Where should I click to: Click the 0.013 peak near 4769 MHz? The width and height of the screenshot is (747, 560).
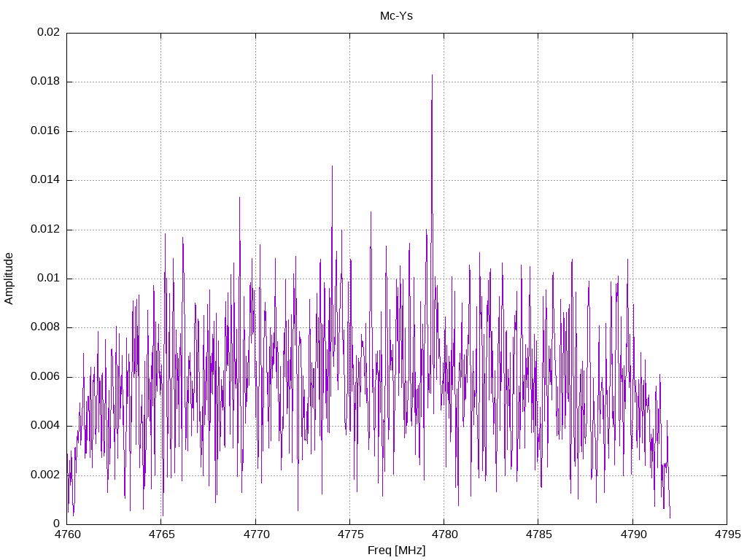click(239, 199)
